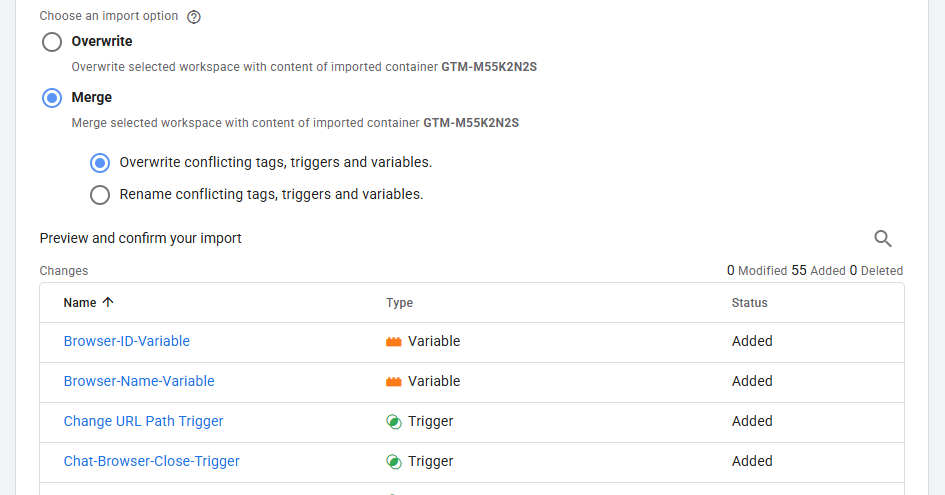Image resolution: width=945 pixels, height=495 pixels.
Task: Click the sort arrow next to Name
Action: (108, 302)
